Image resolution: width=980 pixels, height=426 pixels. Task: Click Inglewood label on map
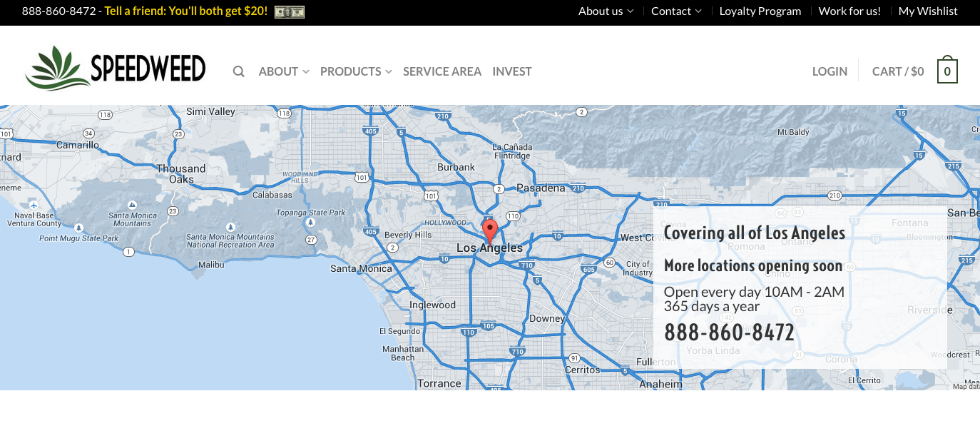[432, 305]
